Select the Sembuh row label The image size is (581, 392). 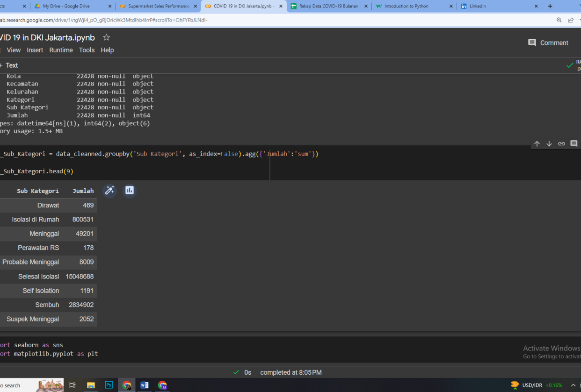pyautogui.click(x=47, y=305)
